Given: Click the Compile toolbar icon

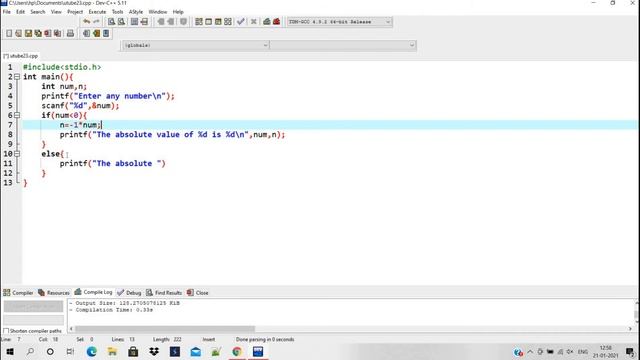Looking at the screenshot, I should (199, 22).
